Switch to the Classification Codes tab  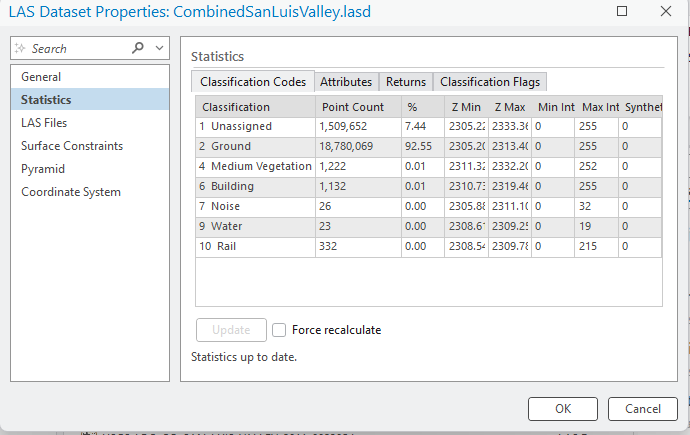[253, 82]
